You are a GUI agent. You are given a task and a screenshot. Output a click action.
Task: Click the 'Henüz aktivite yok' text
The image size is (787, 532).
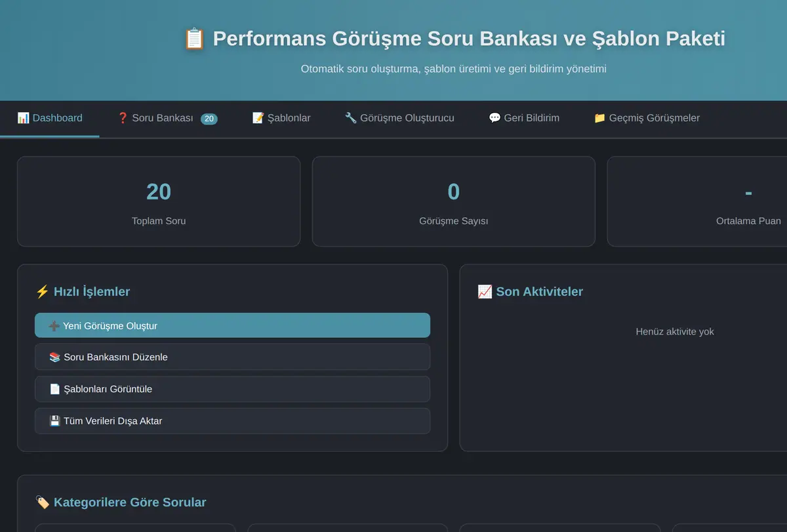[x=675, y=332]
